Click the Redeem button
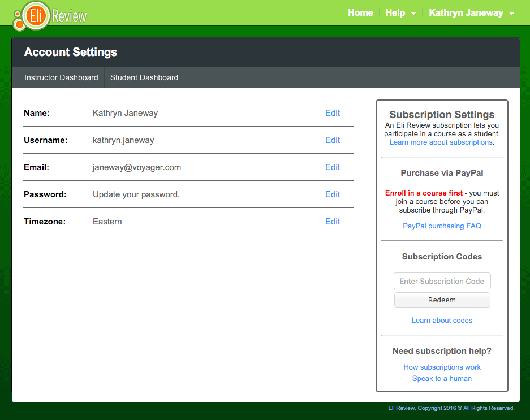Viewport: 530px width, 420px height. click(x=442, y=300)
